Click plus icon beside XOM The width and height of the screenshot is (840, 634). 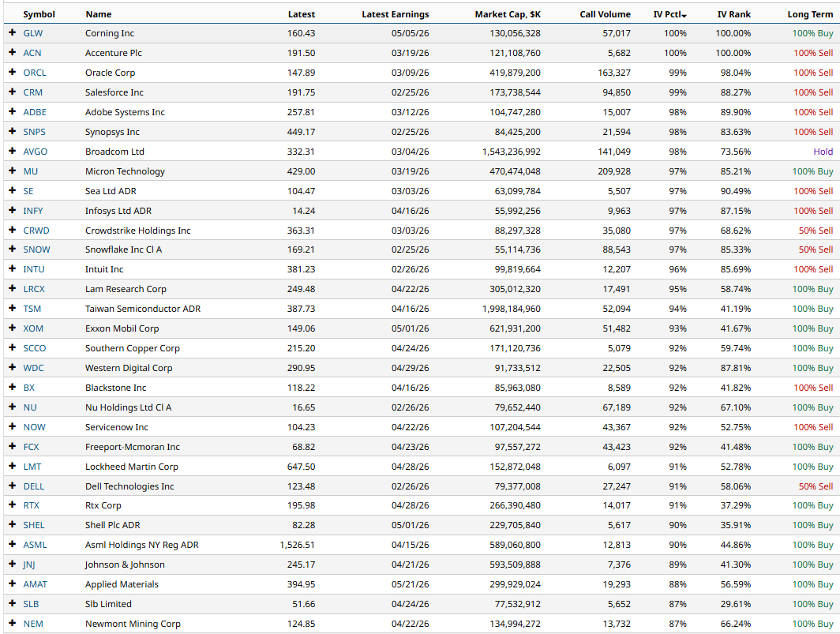13,328
